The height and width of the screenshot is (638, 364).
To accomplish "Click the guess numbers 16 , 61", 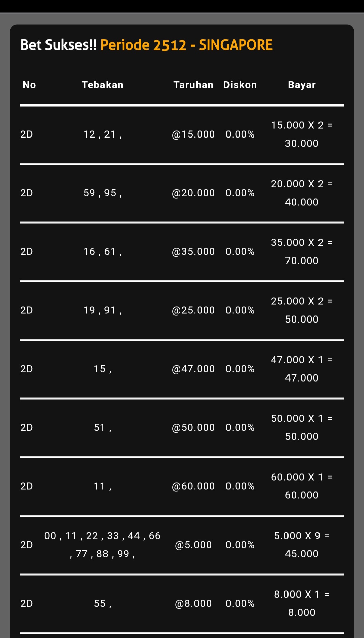I will 102,252.
